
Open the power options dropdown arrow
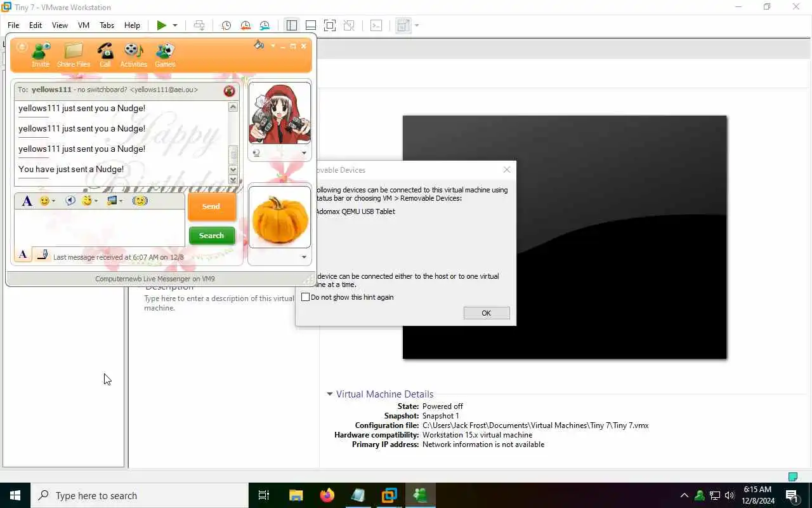175,25
